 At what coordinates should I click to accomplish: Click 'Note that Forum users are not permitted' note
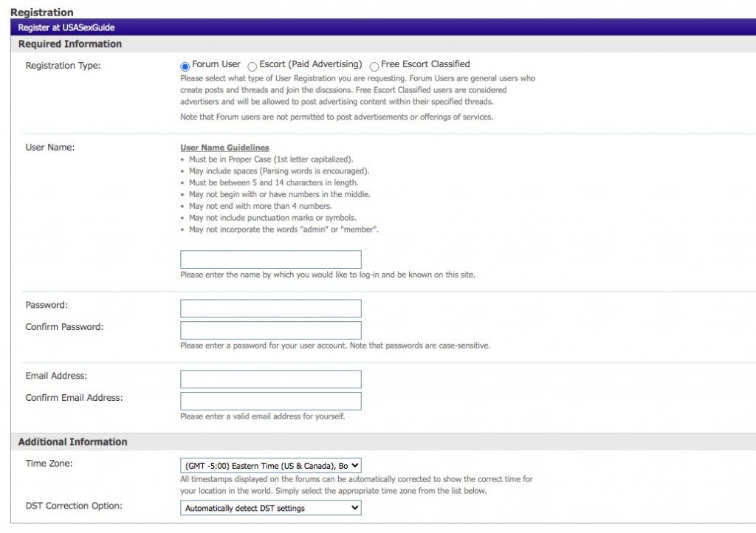pyautogui.click(x=337, y=117)
